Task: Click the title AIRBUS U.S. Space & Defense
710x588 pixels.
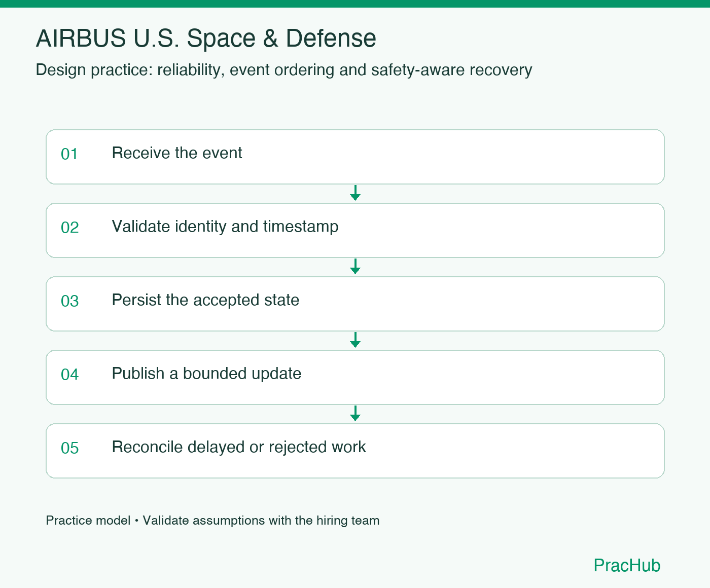Action: point(206,39)
